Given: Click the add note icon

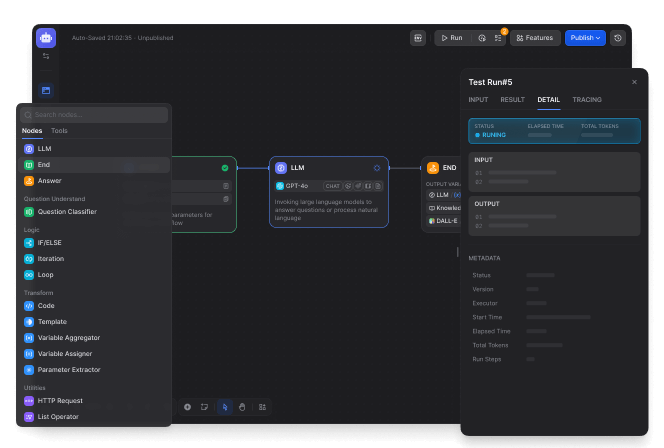Looking at the screenshot, I should pos(204,407).
